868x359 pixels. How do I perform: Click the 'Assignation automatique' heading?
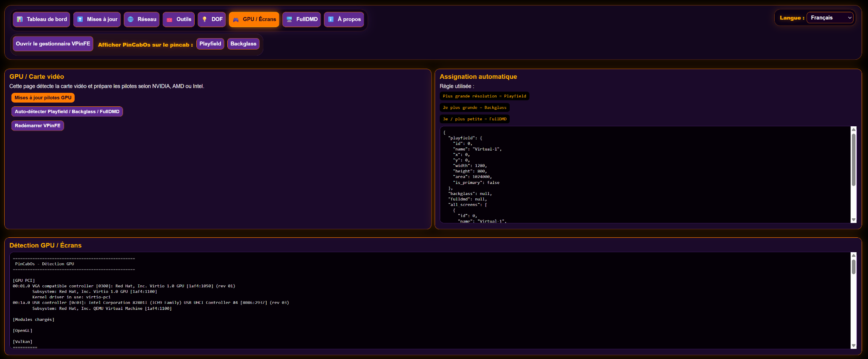pyautogui.click(x=478, y=77)
